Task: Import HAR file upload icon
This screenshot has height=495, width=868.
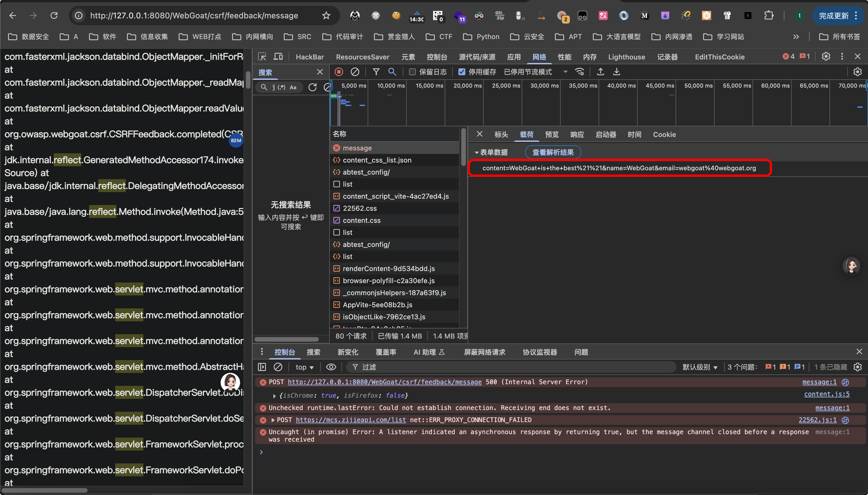Action: (600, 72)
